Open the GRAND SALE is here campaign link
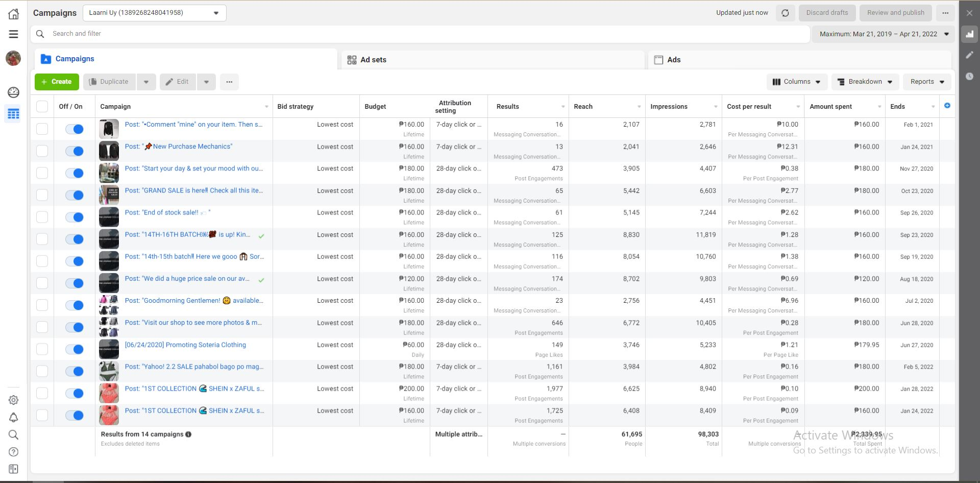 click(x=194, y=190)
